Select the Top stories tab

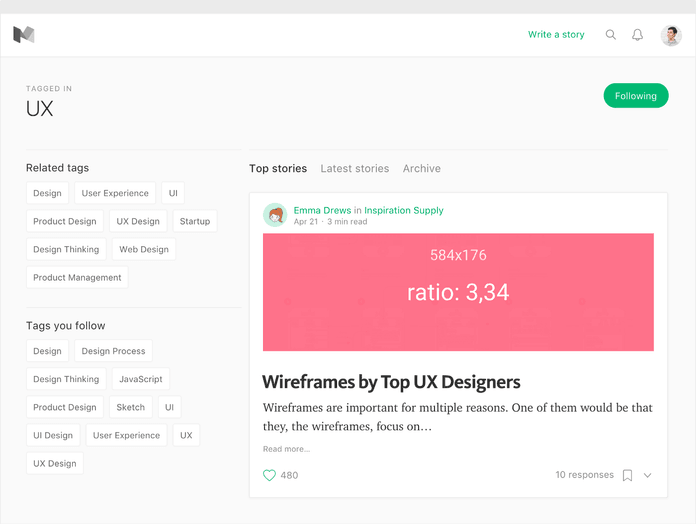click(x=278, y=169)
